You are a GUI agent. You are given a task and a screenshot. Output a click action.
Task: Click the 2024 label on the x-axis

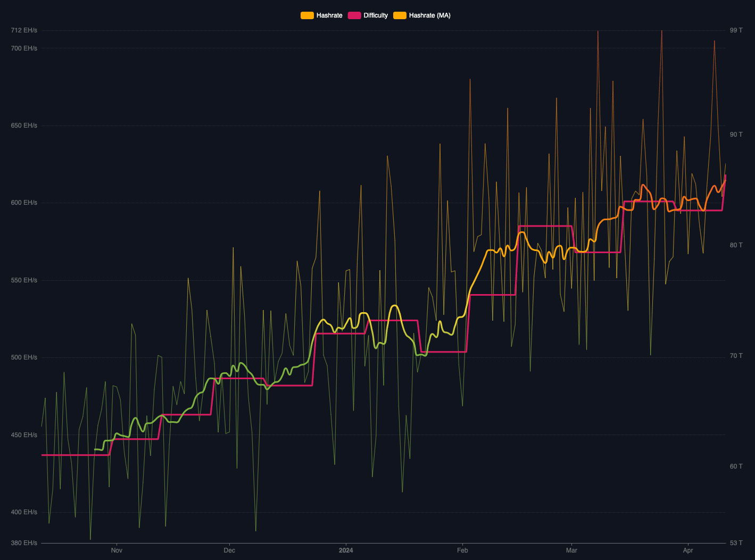(x=346, y=550)
